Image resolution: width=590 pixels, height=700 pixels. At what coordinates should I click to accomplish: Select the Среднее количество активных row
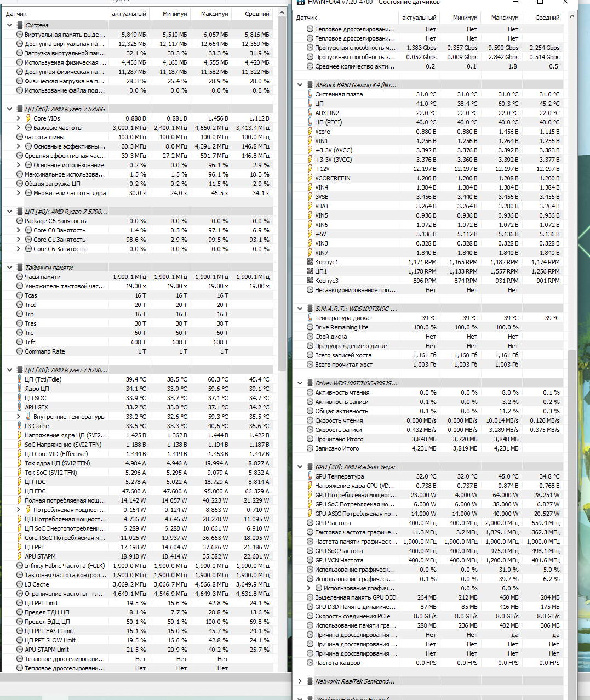pyautogui.click(x=428, y=66)
